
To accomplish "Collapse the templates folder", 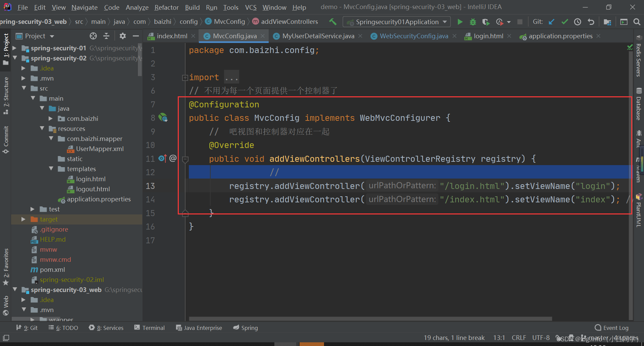I will (x=51, y=169).
